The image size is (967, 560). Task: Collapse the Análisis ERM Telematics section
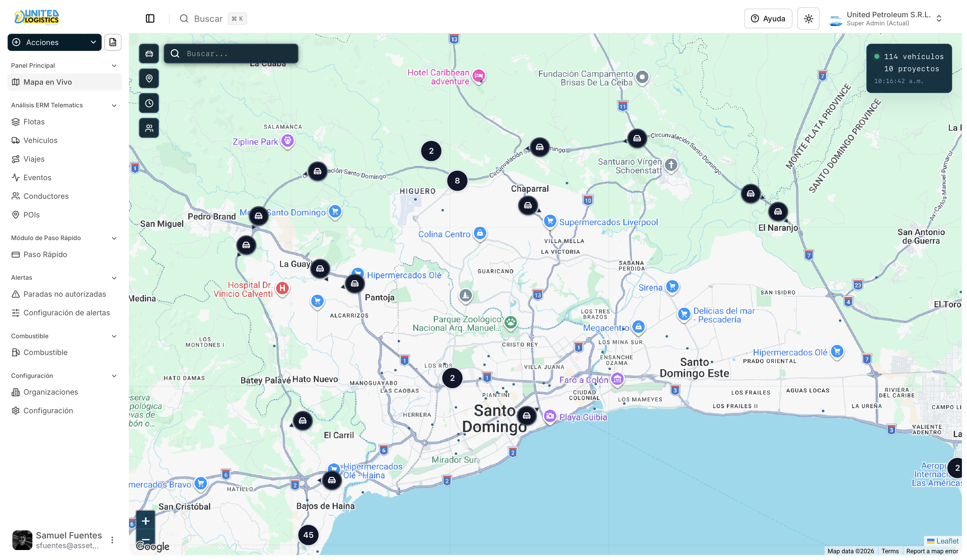(x=114, y=105)
